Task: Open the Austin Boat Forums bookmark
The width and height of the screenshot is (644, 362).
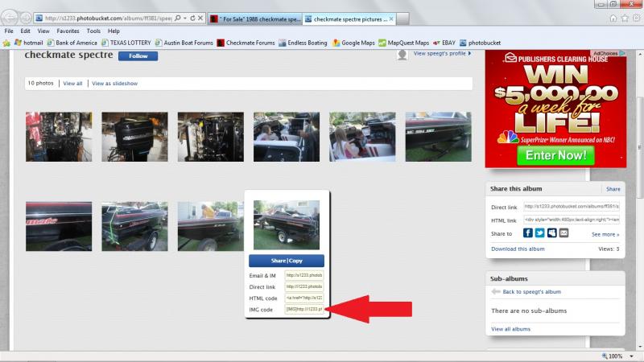Action: coord(184,43)
